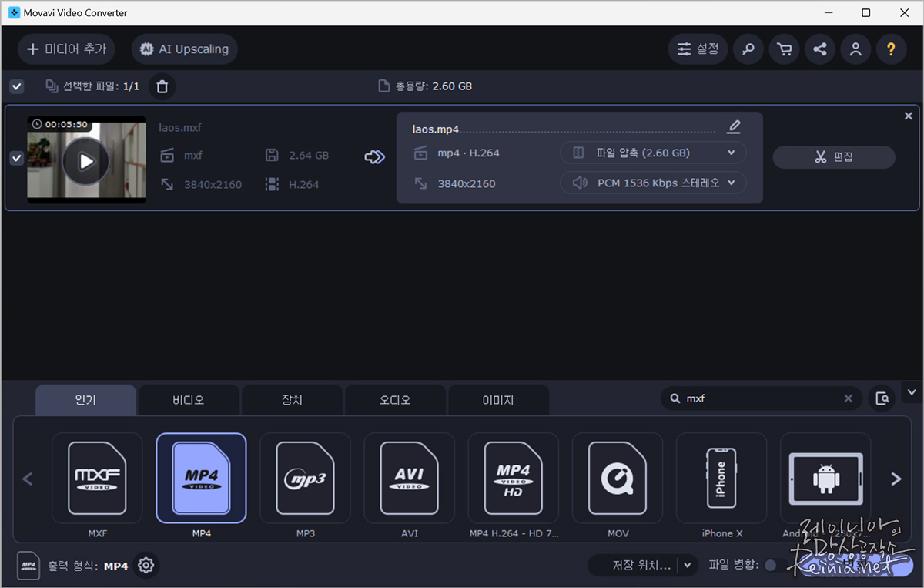Image resolution: width=924 pixels, height=588 pixels.
Task: Click the convert arrow icon
Action: point(375,157)
